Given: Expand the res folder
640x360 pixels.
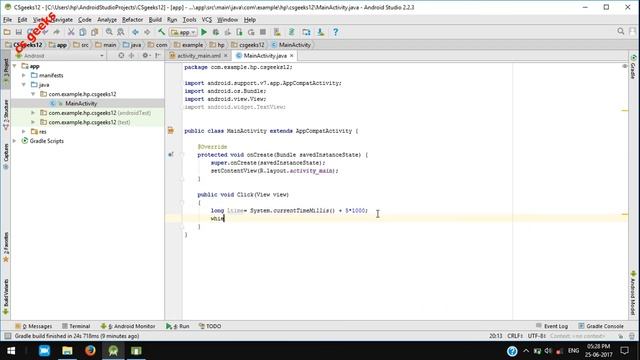Looking at the screenshot, I should pyautogui.click(x=24, y=131).
